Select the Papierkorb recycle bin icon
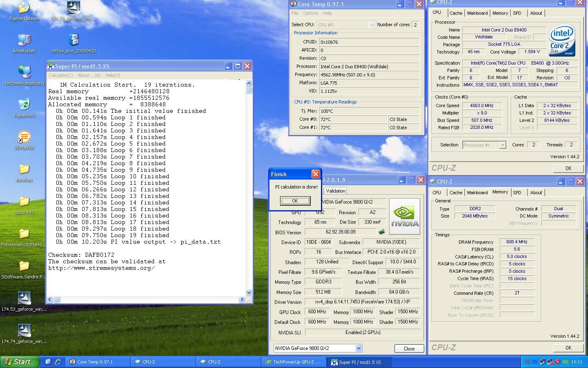 (24, 108)
